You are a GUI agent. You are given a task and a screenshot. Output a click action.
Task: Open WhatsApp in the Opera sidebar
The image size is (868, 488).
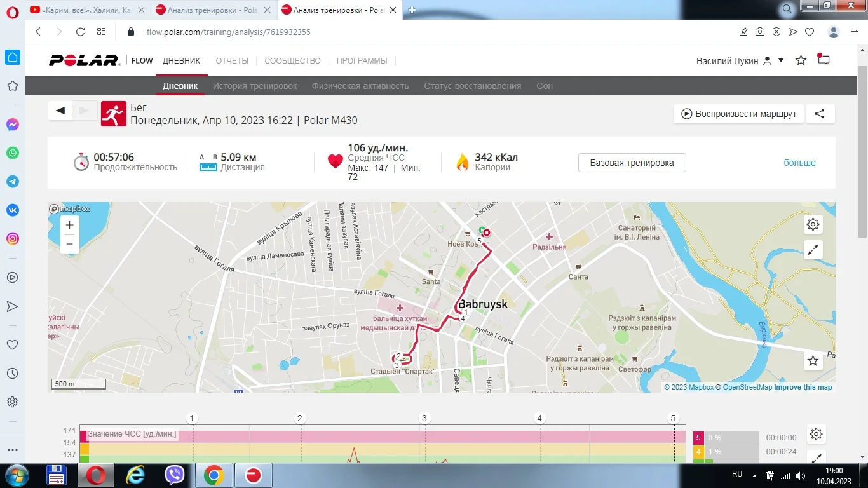[13, 153]
